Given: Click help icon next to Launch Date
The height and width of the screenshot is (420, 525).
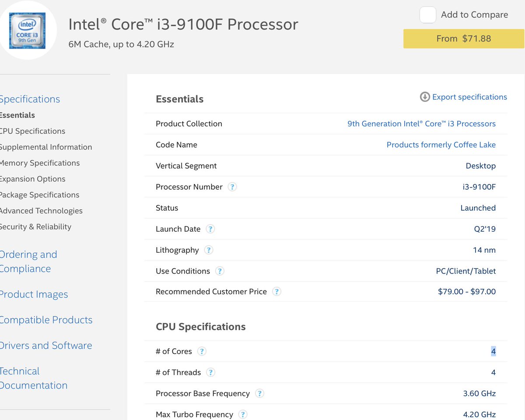Looking at the screenshot, I should [210, 229].
